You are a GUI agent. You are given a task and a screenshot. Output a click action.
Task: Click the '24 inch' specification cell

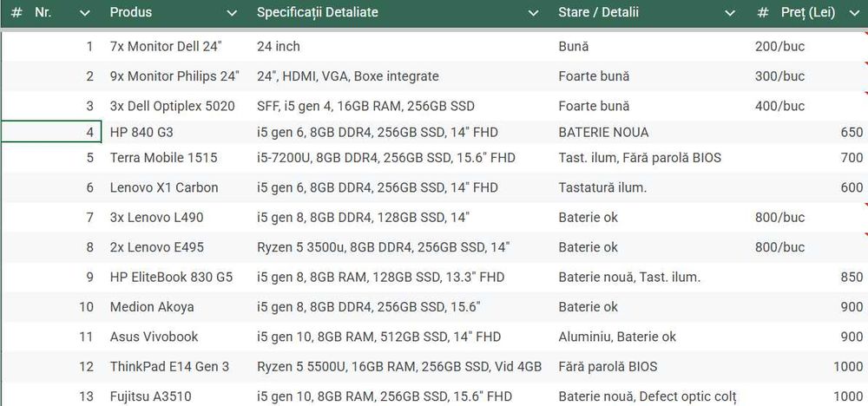[x=279, y=47]
